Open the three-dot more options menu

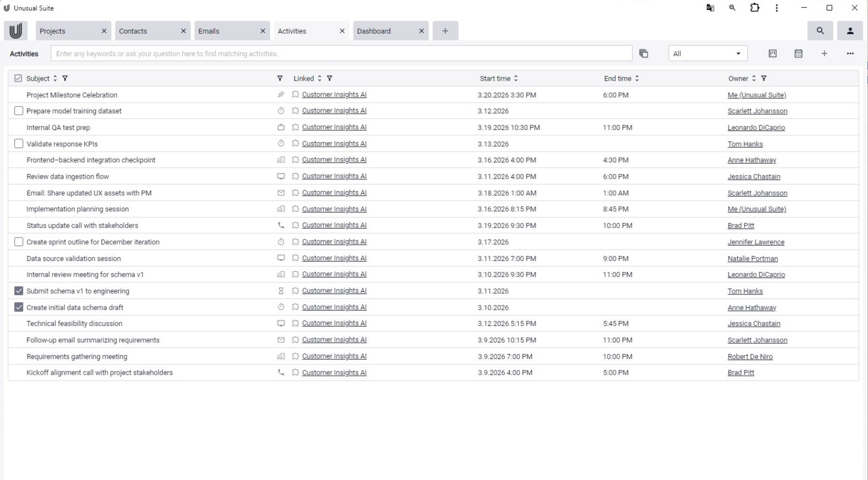pyautogui.click(x=850, y=53)
